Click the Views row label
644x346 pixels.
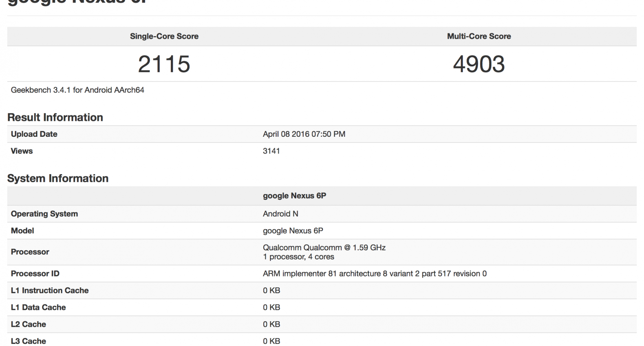tap(22, 151)
